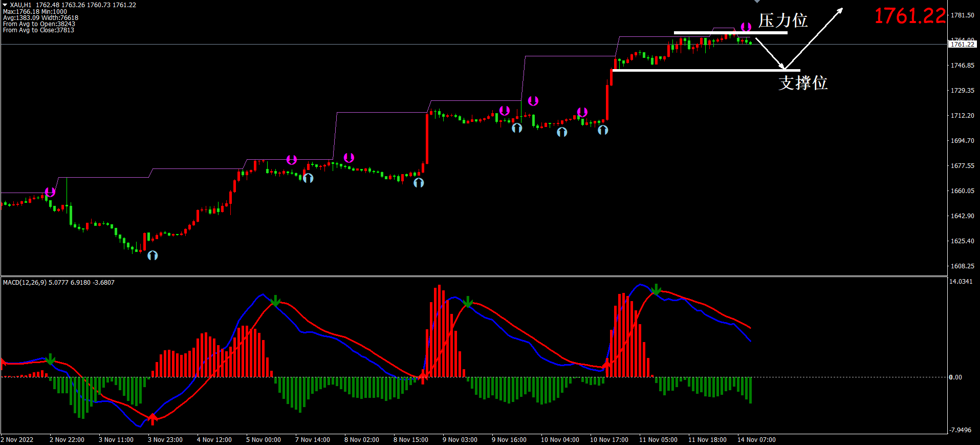The width and height of the screenshot is (980, 445).
Task: Click the 10 Nov 17:00 time axis label
Action: coord(609,440)
